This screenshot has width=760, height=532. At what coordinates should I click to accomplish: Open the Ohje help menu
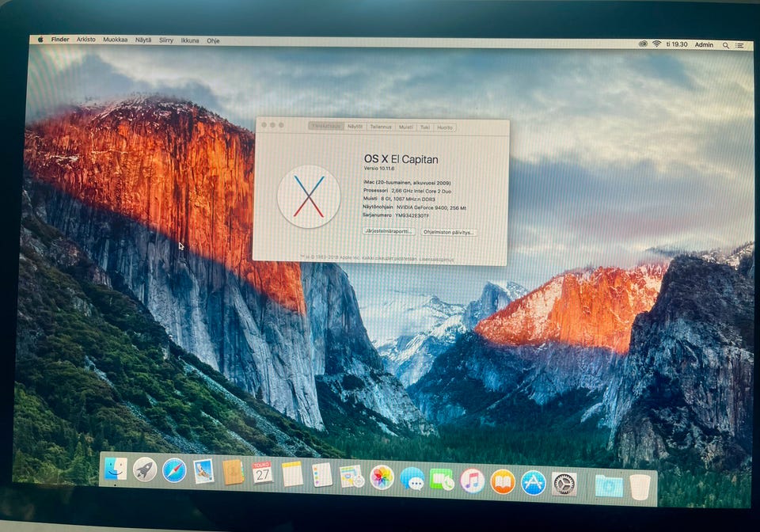pyautogui.click(x=213, y=40)
